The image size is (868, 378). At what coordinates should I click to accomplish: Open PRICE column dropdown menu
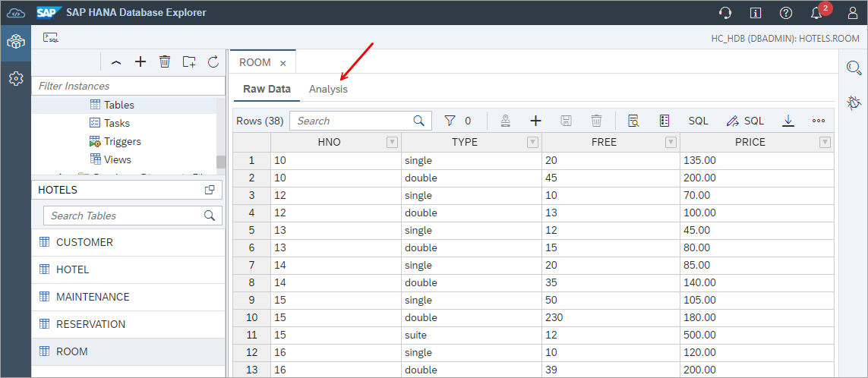point(825,143)
